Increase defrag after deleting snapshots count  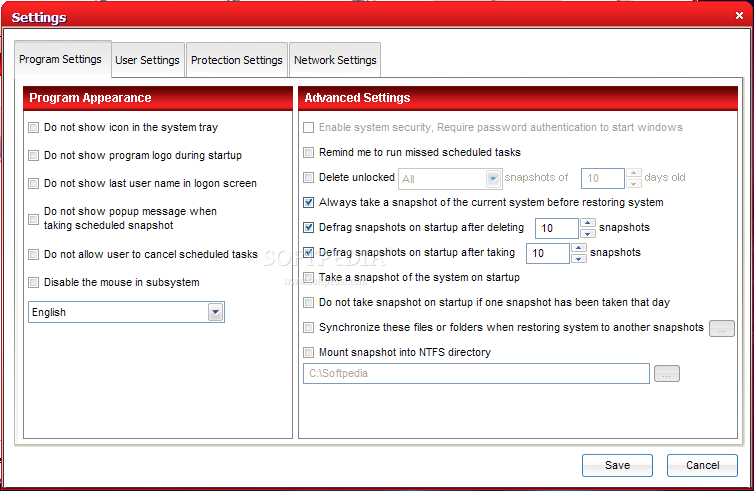(588, 222)
